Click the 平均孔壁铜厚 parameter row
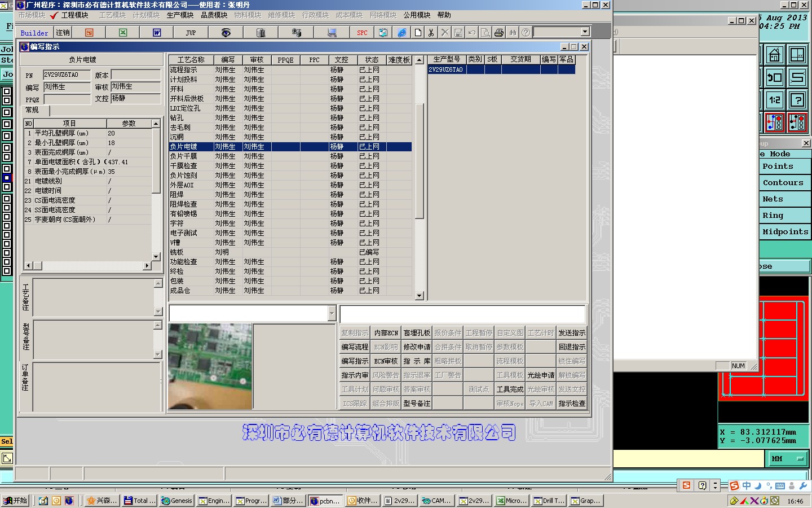 [x=87, y=134]
